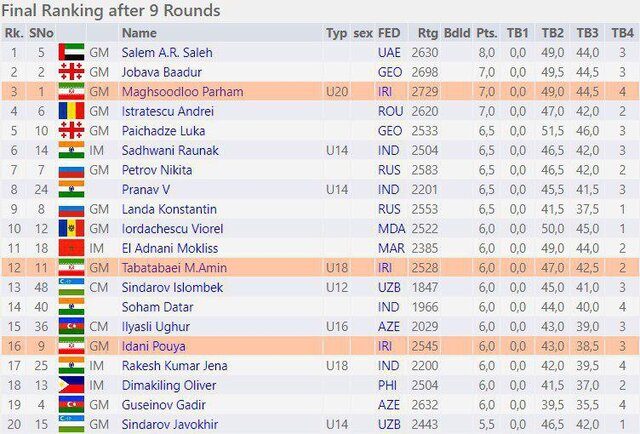Open Sadhwani Raunak player details

point(170,151)
